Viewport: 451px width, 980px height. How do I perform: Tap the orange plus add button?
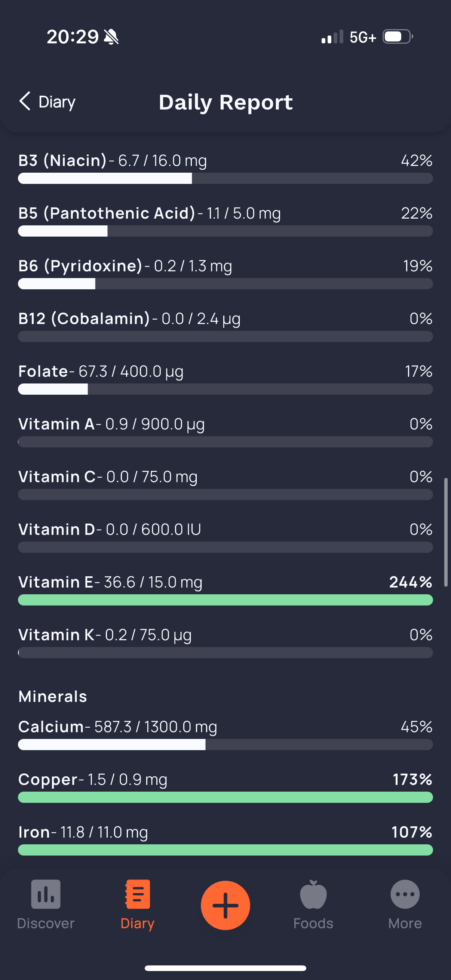click(x=225, y=905)
